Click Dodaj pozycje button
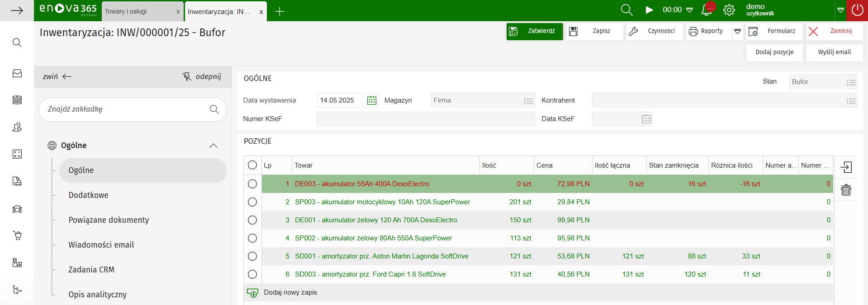Screen dimensions: 868x305 point(774,52)
